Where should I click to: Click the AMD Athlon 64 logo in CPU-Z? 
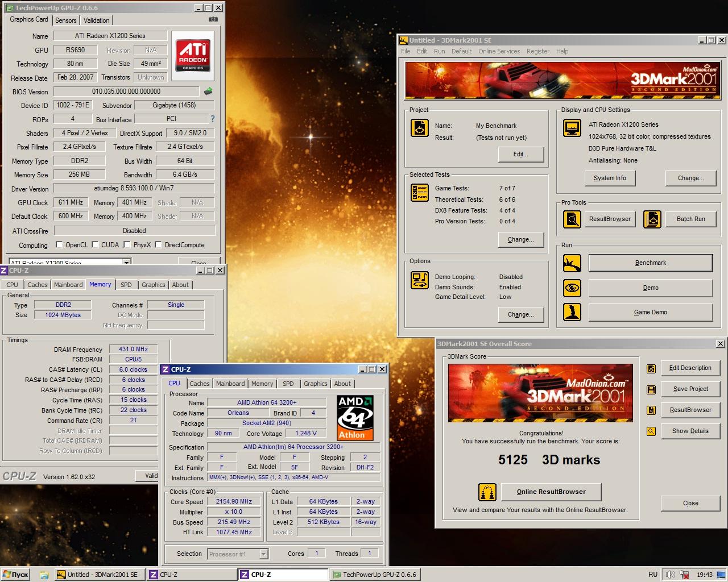pos(355,418)
